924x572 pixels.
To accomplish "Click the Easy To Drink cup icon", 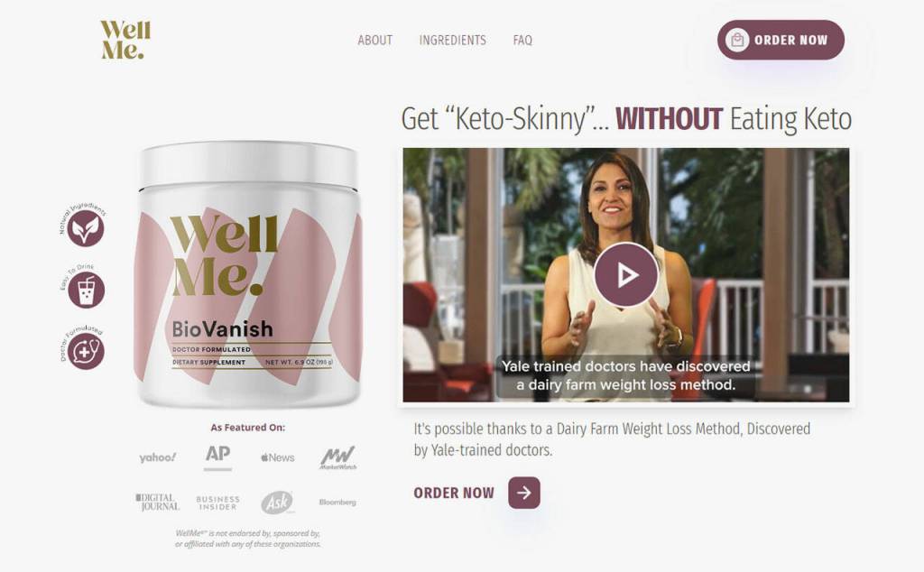I will 86,290.
